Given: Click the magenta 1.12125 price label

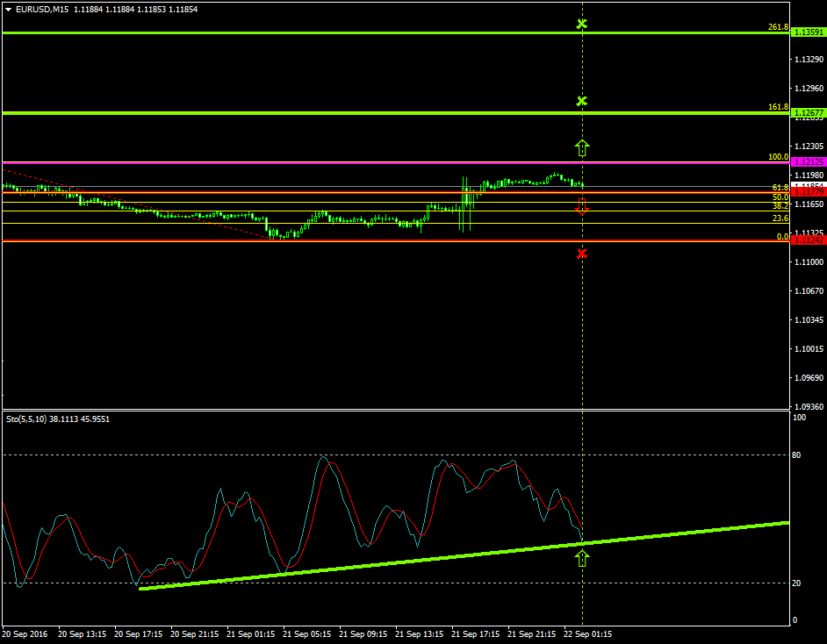Looking at the screenshot, I should (808, 162).
